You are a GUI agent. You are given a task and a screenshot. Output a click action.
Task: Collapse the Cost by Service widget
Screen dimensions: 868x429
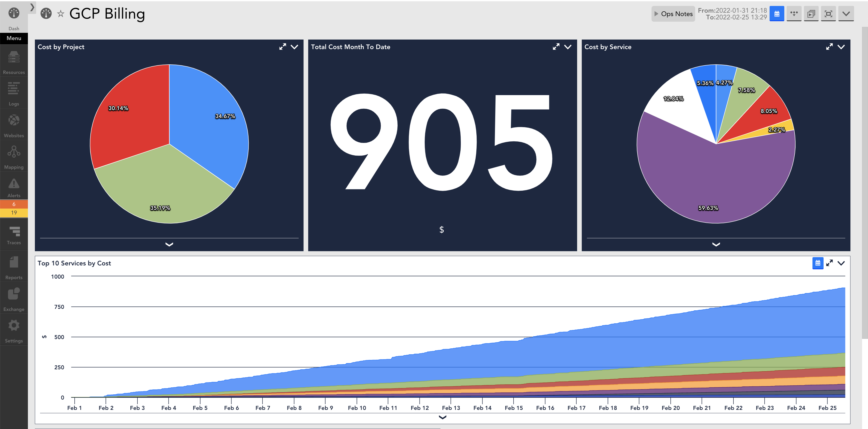(841, 47)
